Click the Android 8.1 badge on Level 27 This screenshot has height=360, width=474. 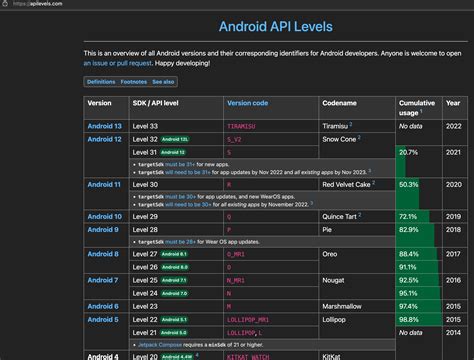click(174, 254)
